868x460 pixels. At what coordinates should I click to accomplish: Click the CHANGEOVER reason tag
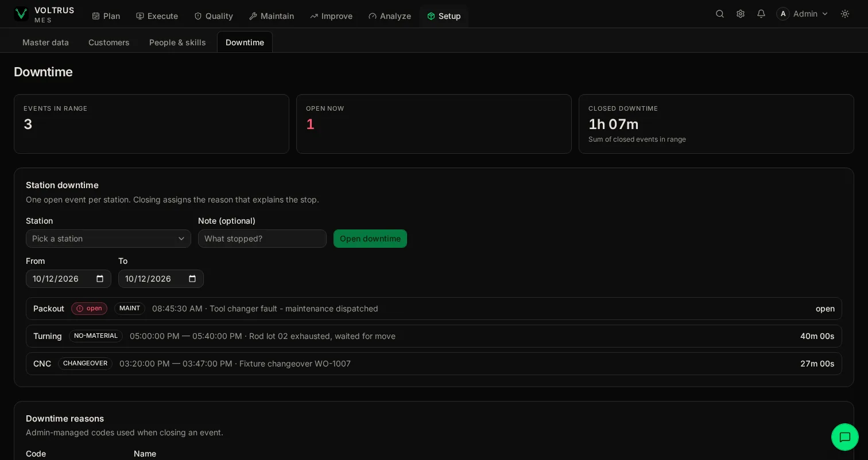85,364
